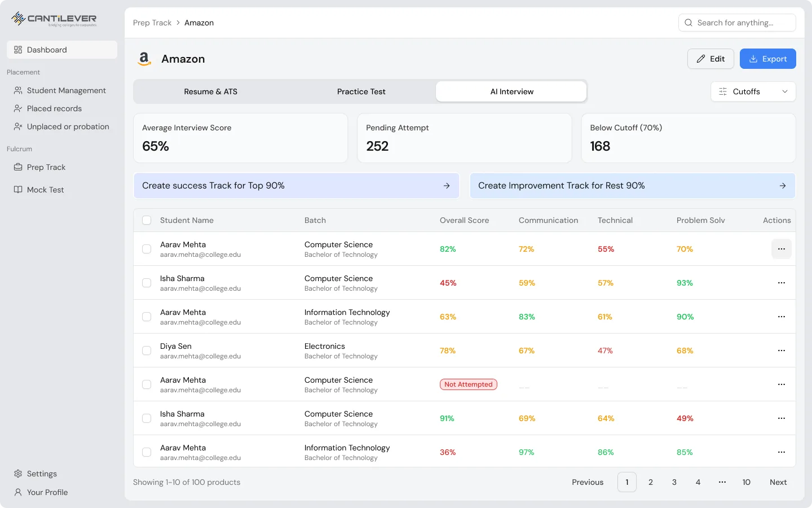Viewport: 812px width, 508px height.
Task: Click the Unplaced or probation person-x icon
Action: [x=18, y=126]
